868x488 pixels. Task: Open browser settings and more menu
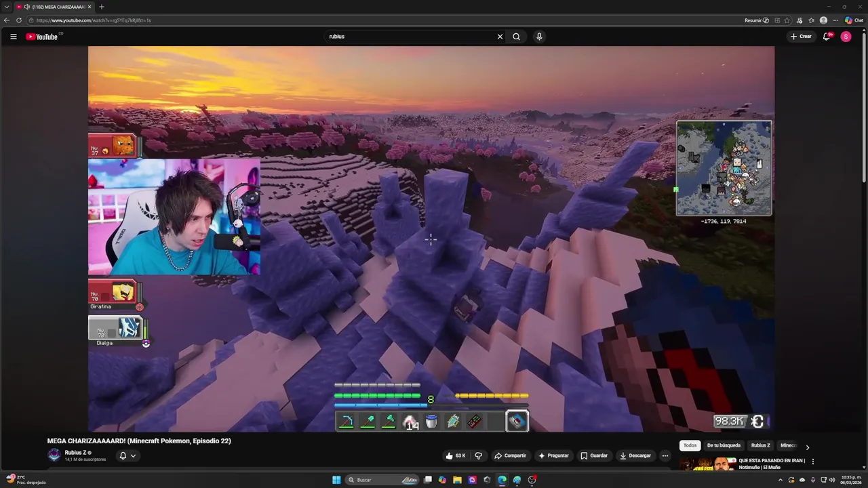[x=835, y=20]
